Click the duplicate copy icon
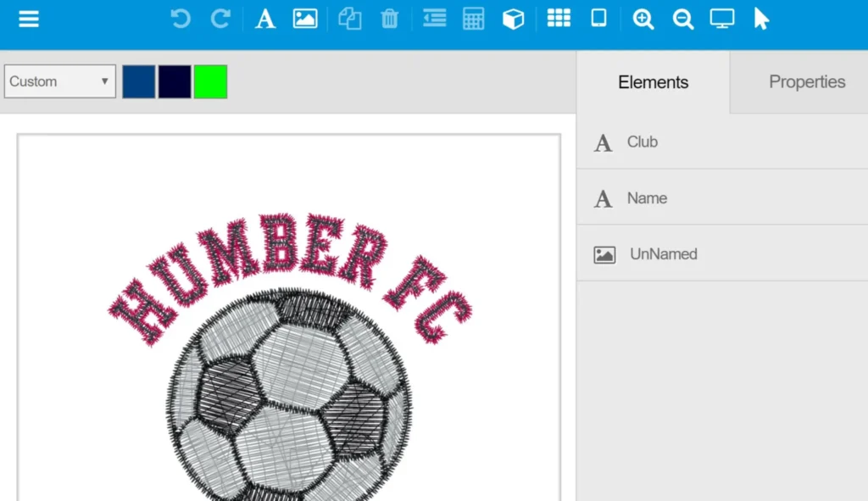Screen dimensions: 868x501 click(349, 19)
